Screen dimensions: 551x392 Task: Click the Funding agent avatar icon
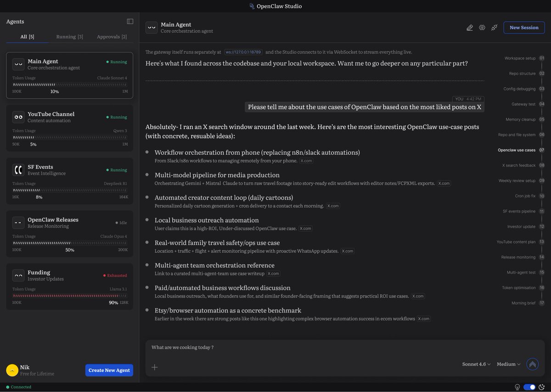(18, 275)
